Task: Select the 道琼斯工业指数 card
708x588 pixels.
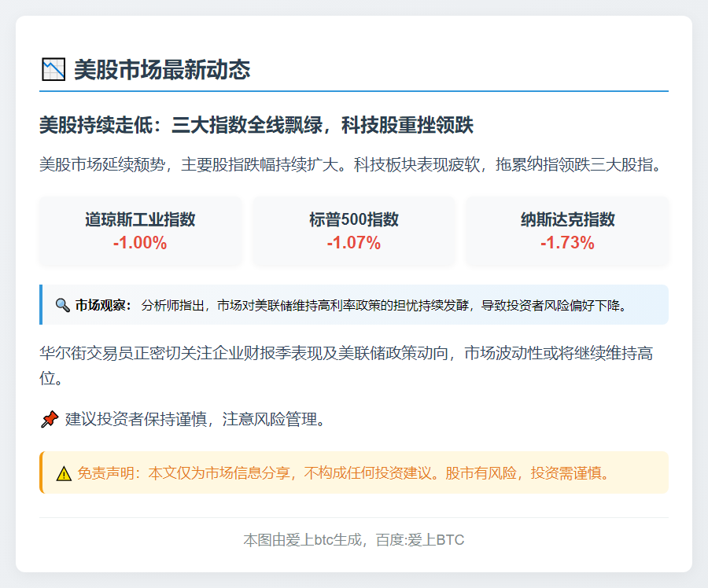Action: point(140,231)
